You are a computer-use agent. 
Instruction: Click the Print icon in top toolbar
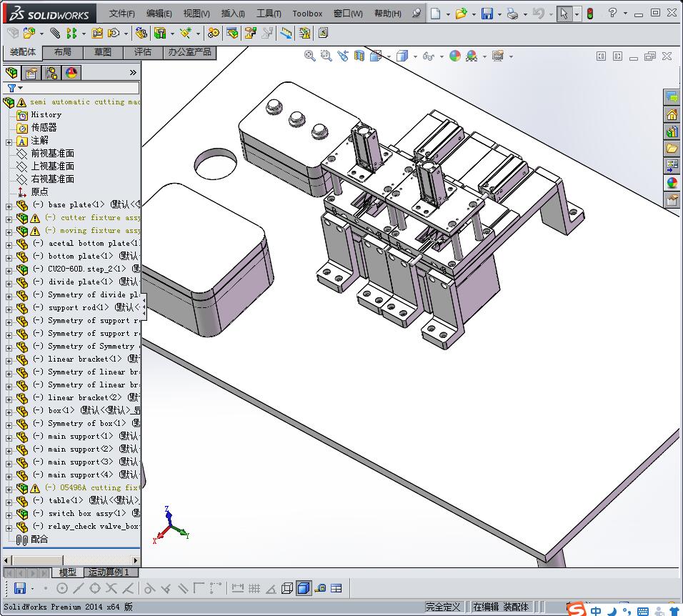pos(512,14)
